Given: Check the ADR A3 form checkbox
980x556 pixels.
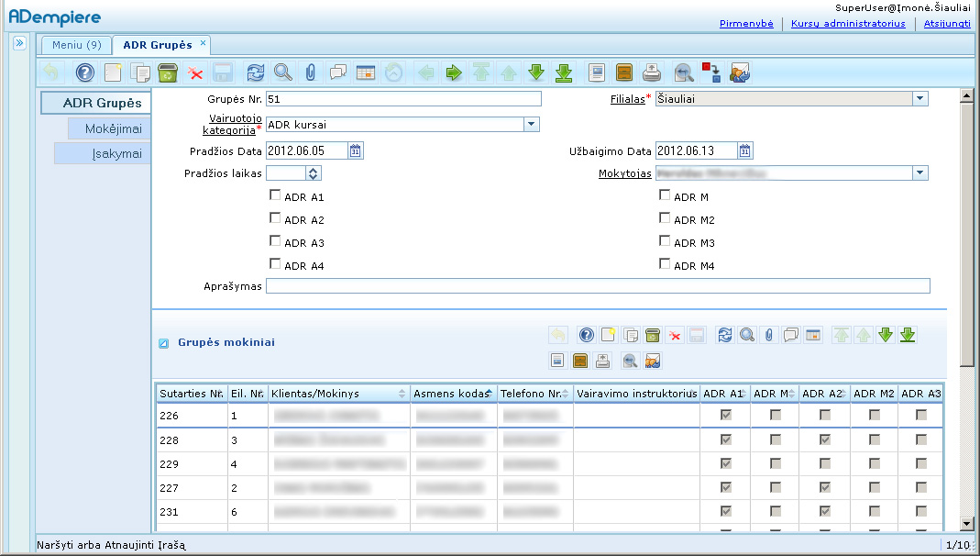Looking at the screenshot, I should [275, 240].
